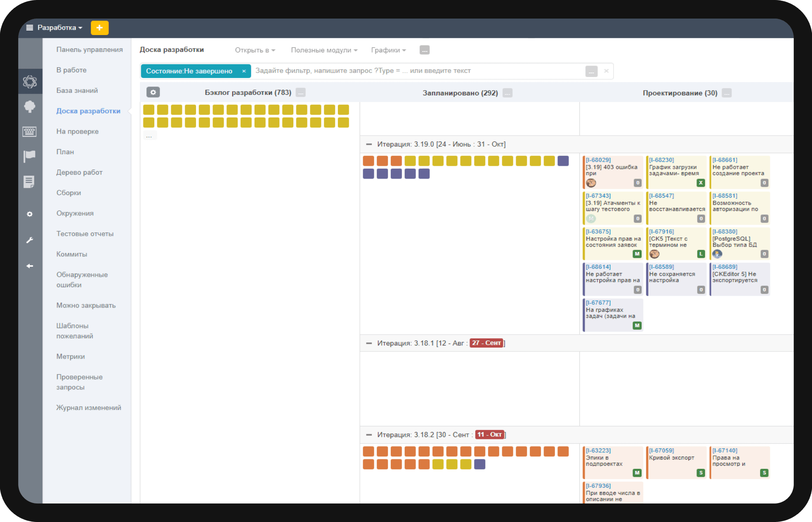The width and height of the screenshot is (812, 522).
Task: Collapse the Итерация 3.18.1 section
Action: (x=369, y=343)
